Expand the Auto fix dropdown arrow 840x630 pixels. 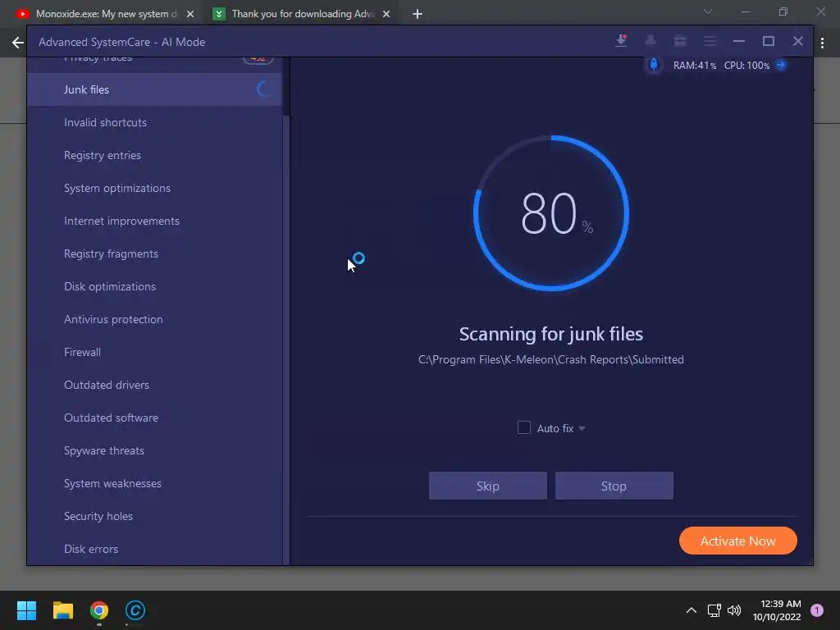(x=582, y=428)
